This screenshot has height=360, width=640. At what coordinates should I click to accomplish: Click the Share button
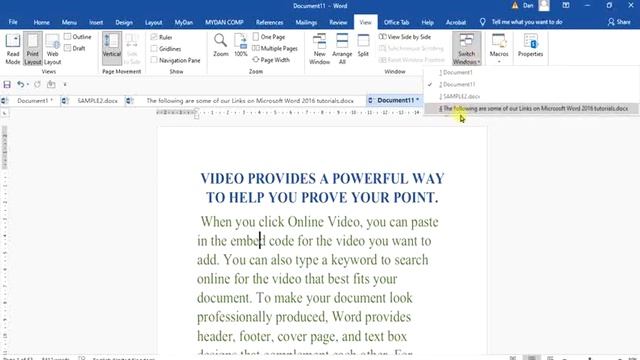619,22
